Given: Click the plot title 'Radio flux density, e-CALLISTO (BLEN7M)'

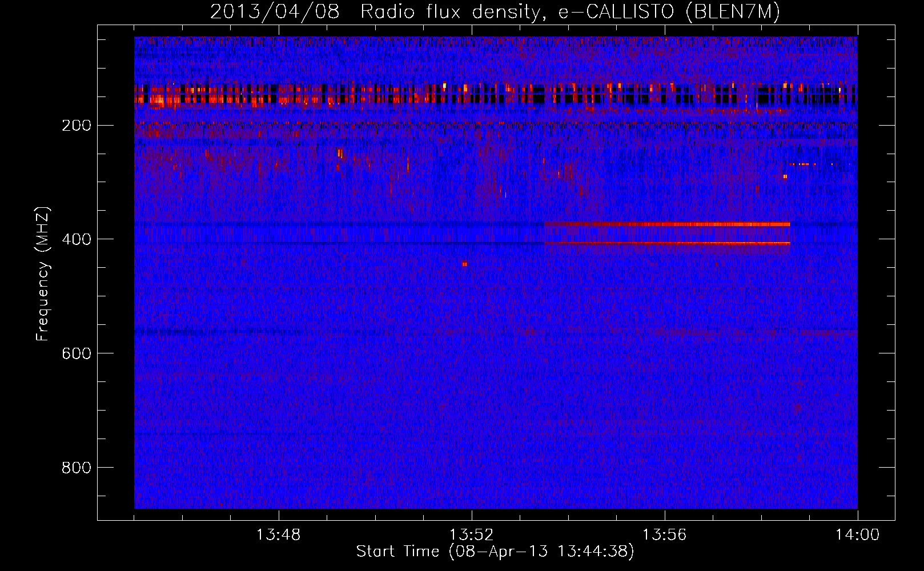Looking at the screenshot, I should (x=569, y=13).
